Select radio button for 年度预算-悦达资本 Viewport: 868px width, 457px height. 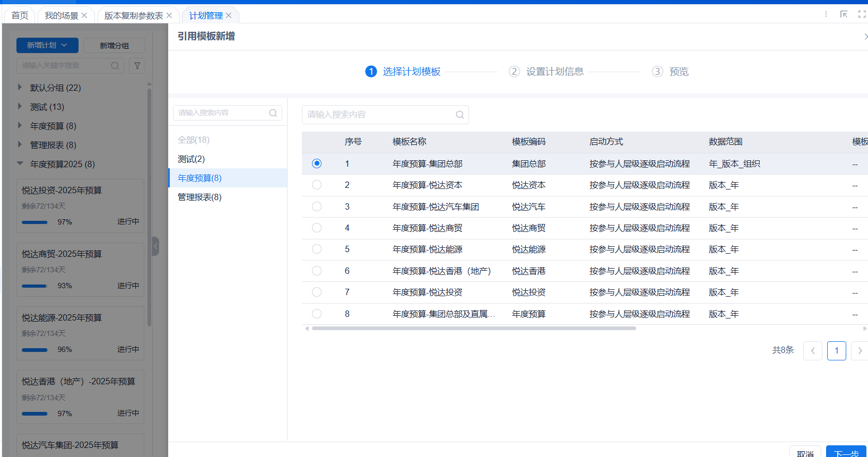click(x=317, y=185)
